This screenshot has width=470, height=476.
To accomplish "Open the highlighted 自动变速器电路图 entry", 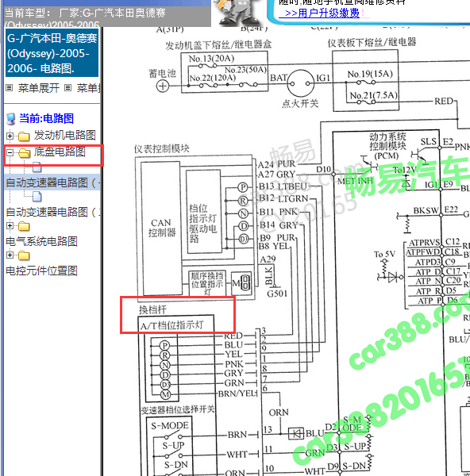I will coord(53,182).
